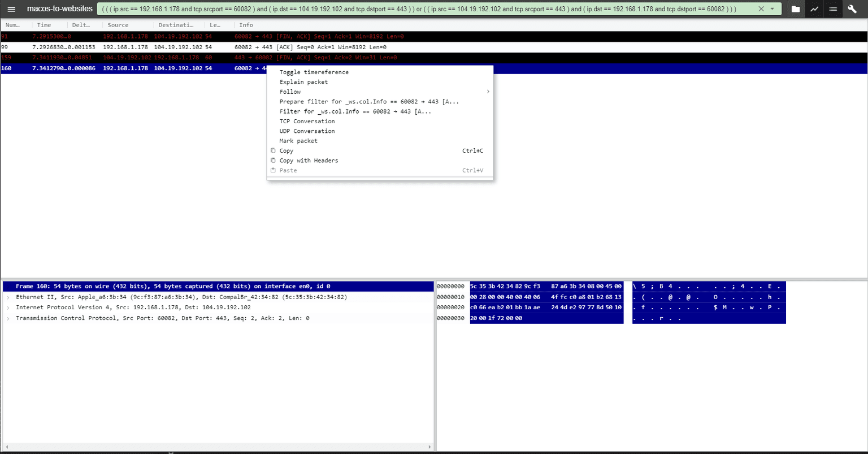
Task: Click the folder open-file icon
Action: tap(796, 9)
